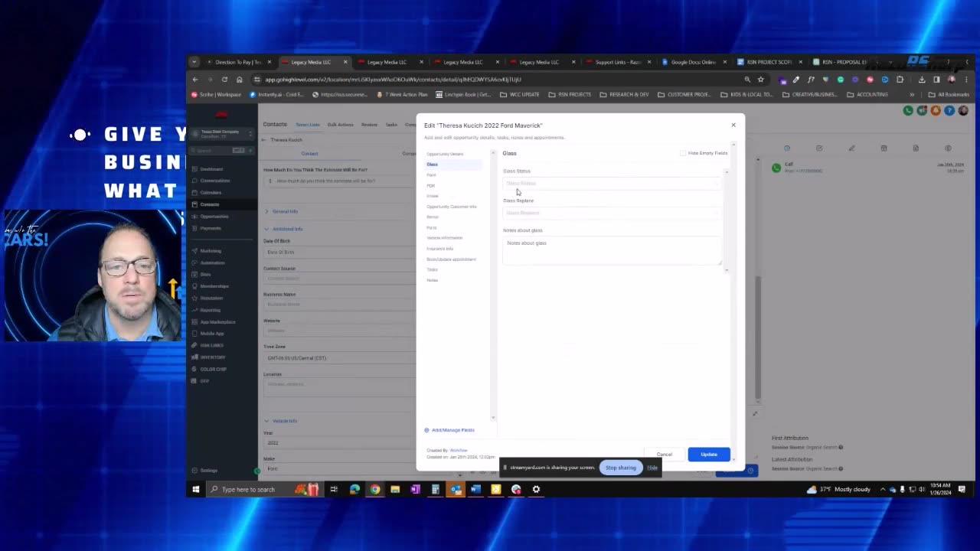Click the Update button
Screen dimensions: 980x551
[x=709, y=455]
